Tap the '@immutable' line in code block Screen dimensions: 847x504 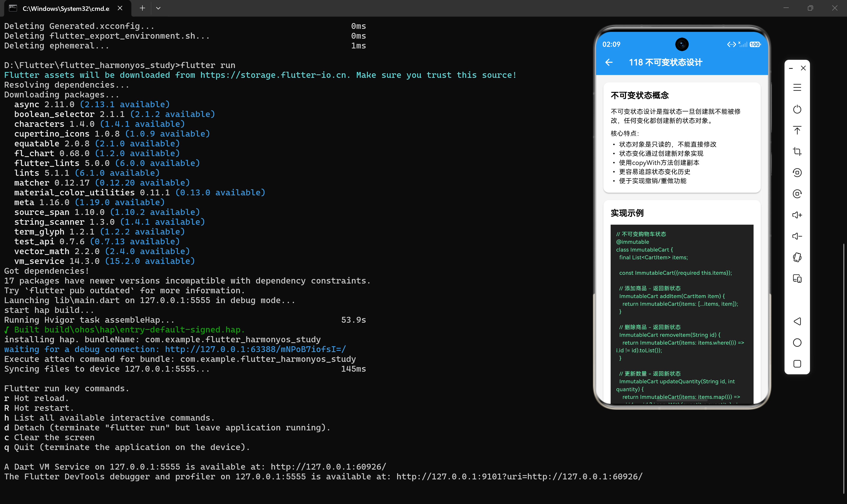[x=632, y=242]
